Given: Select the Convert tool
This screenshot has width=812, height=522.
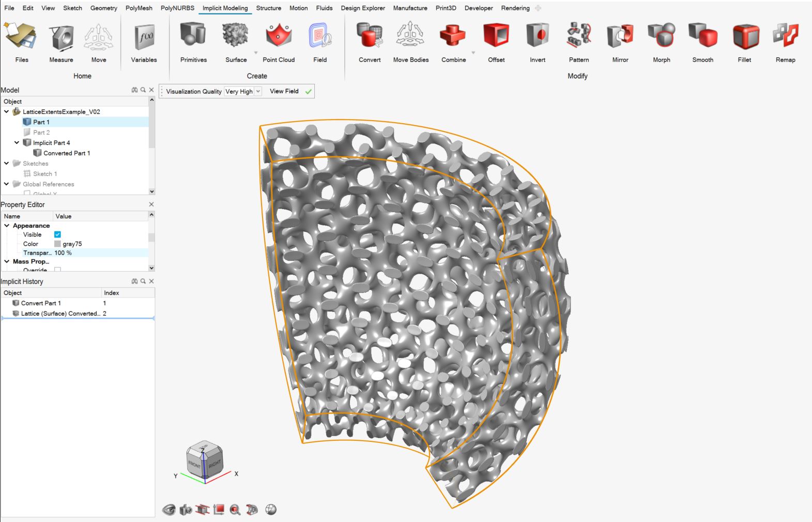Looking at the screenshot, I should (370, 35).
